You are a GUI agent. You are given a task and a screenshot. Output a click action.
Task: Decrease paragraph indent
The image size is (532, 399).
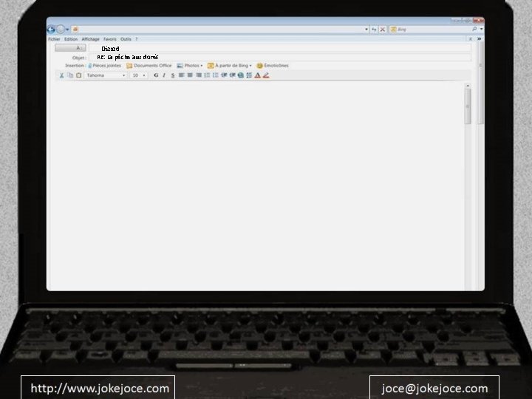point(224,75)
